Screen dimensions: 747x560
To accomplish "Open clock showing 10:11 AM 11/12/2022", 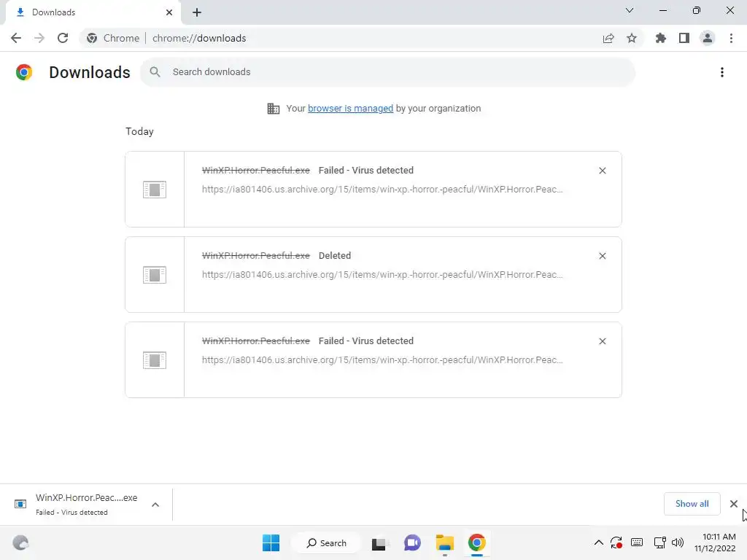I will pos(715,542).
